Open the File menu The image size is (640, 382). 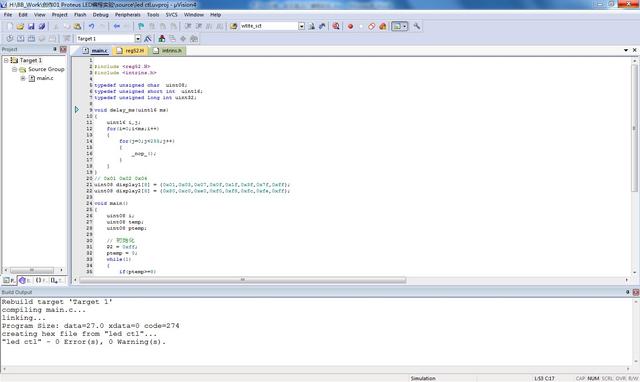[8, 15]
